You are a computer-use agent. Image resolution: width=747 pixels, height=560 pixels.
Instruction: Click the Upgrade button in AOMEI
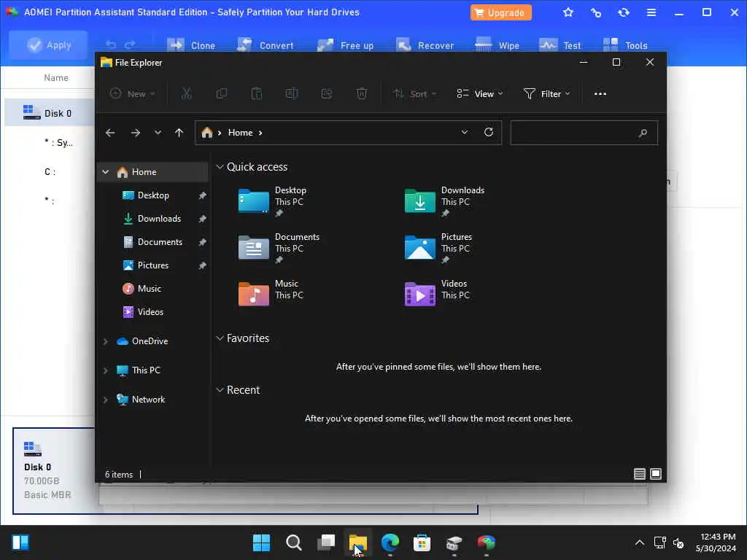point(500,12)
